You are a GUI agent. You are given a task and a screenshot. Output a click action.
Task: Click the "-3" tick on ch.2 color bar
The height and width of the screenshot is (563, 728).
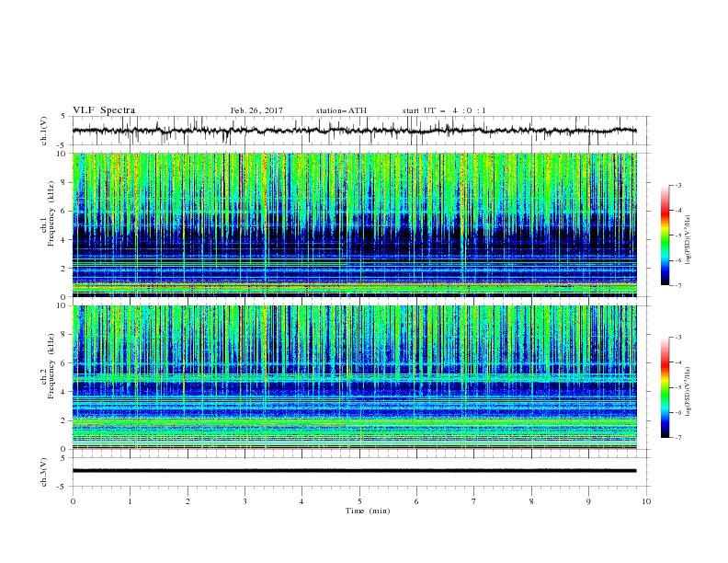point(677,338)
